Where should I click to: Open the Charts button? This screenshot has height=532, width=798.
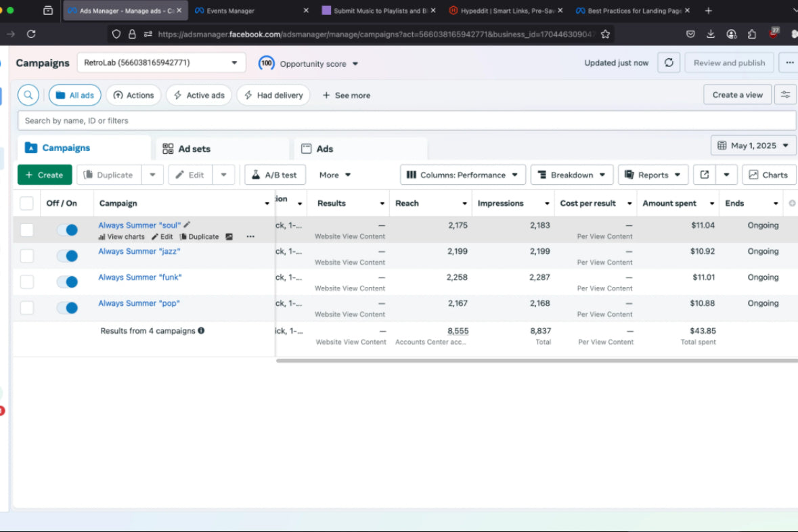[768, 175]
